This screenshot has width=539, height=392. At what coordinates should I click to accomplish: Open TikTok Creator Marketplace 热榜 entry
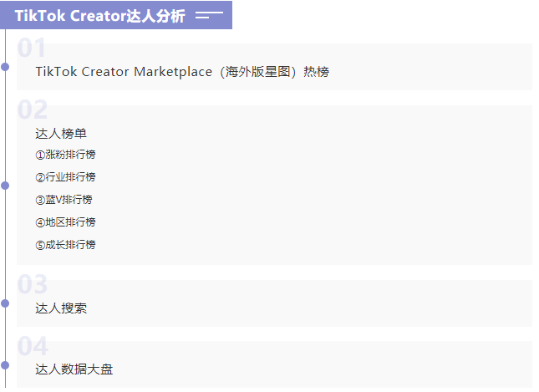(x=182, y=72)
